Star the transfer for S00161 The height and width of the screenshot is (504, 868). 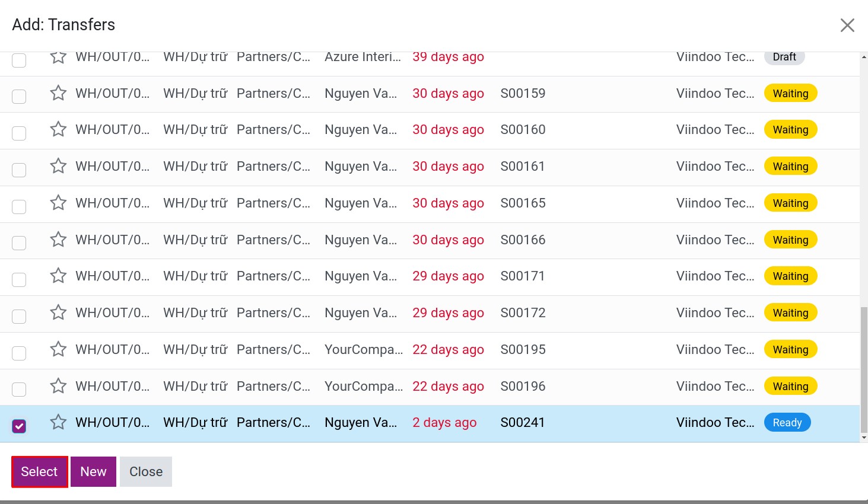pos(58,166)
